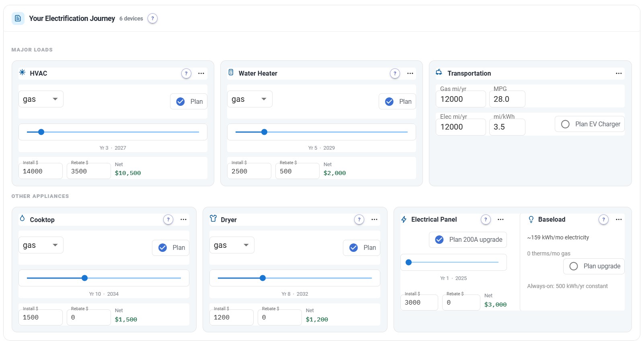Click the Water Heater net cost $2,000
The image size is (644, 348).
click(335, 173)
